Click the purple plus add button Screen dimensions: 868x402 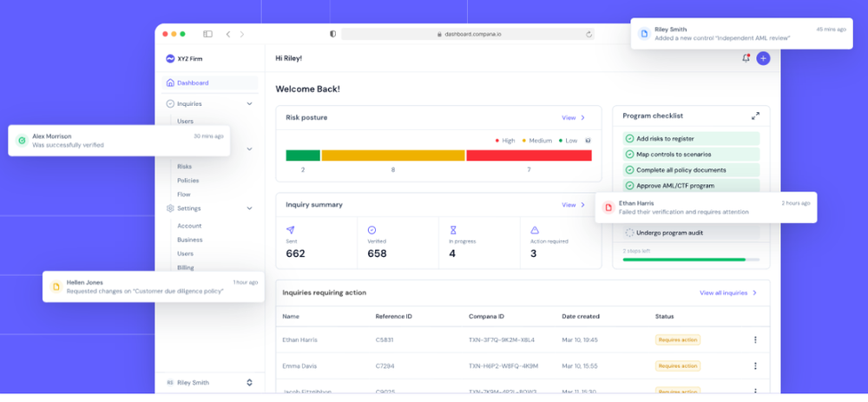pos(763,58)
